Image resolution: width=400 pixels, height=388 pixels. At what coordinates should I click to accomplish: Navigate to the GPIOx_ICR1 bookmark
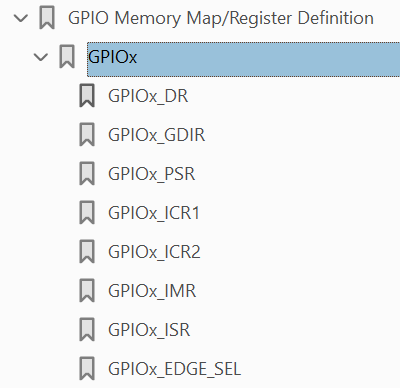coord(154,213)
